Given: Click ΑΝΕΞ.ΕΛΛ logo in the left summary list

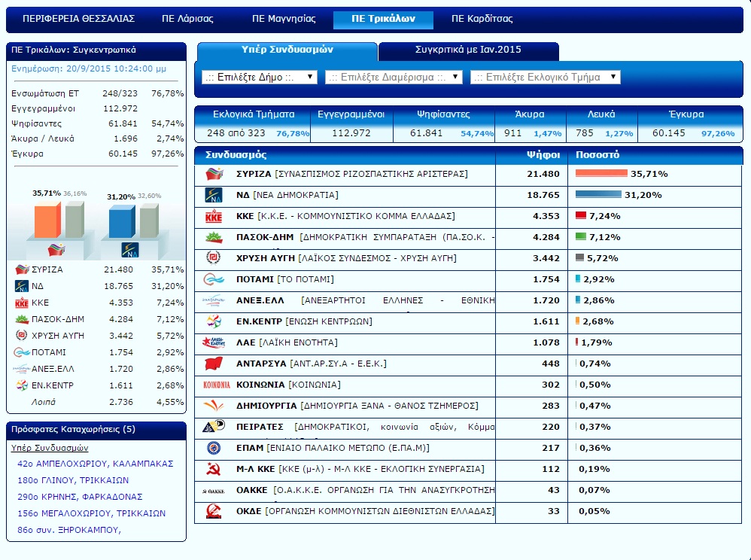Looking at the screenshot, I should point(22,369).
